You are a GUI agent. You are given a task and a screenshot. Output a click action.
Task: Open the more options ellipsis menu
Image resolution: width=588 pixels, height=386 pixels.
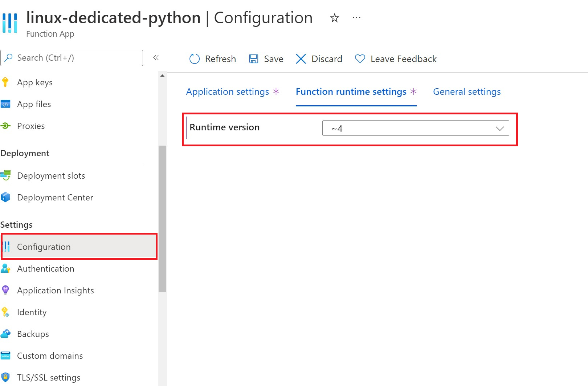[x=356, y=18]
